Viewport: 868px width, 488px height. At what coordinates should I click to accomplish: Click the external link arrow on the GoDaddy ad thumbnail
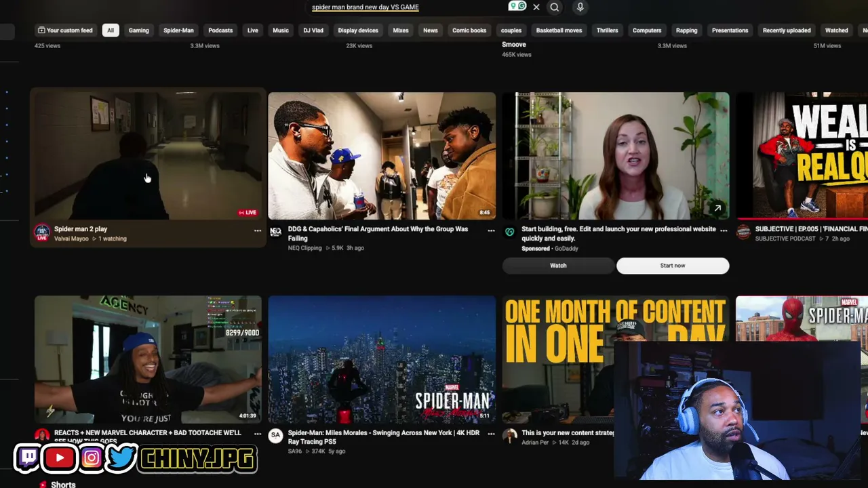[717, 209]
